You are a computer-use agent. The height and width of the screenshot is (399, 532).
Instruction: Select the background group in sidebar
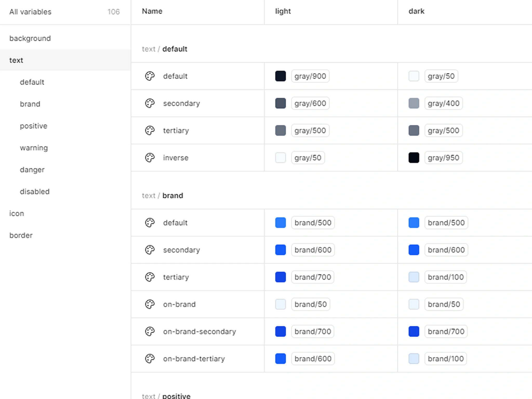pyautogui.click(x=30, y=38)
